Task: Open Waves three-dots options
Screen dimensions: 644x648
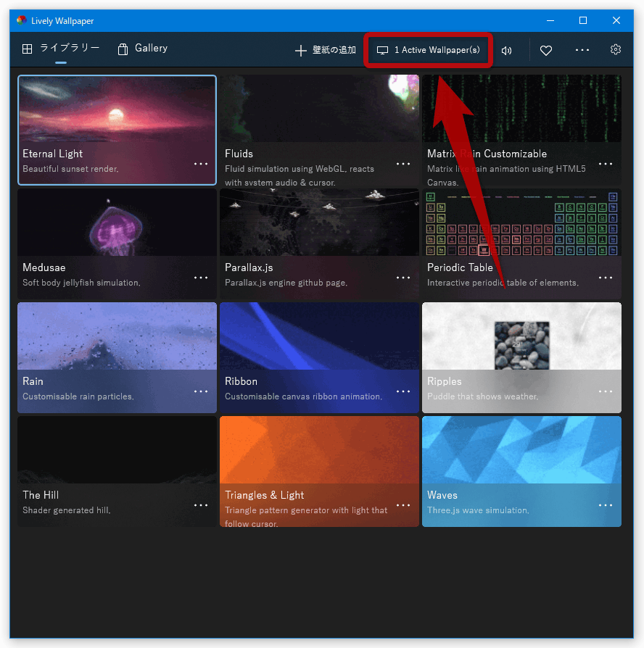Action: (x=605, y=505)
